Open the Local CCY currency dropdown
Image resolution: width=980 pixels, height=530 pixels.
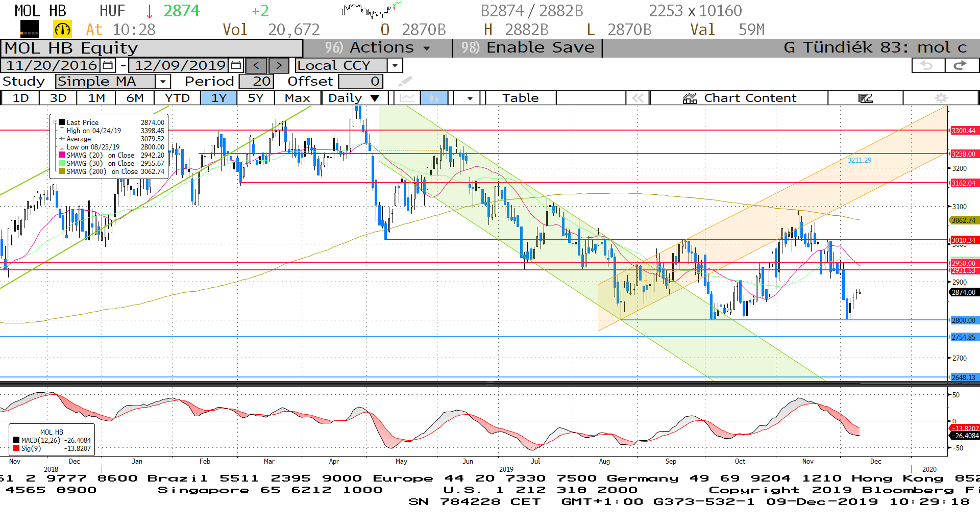tap(395, 65)
